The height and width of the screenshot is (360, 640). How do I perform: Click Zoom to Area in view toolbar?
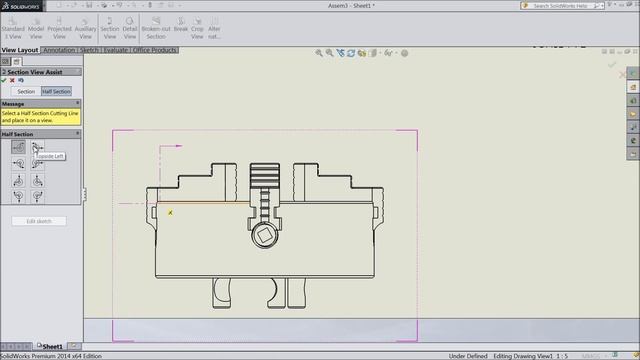(x=329, y=53)
